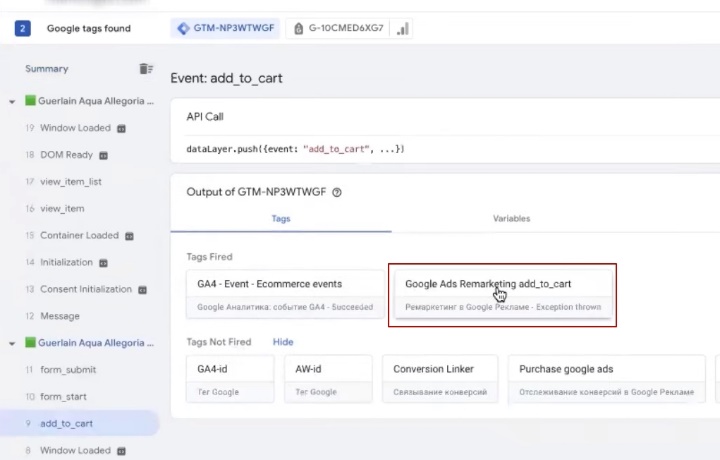Collapse the first Guerlain Aqua Allegoria page group

coord(11,102)
